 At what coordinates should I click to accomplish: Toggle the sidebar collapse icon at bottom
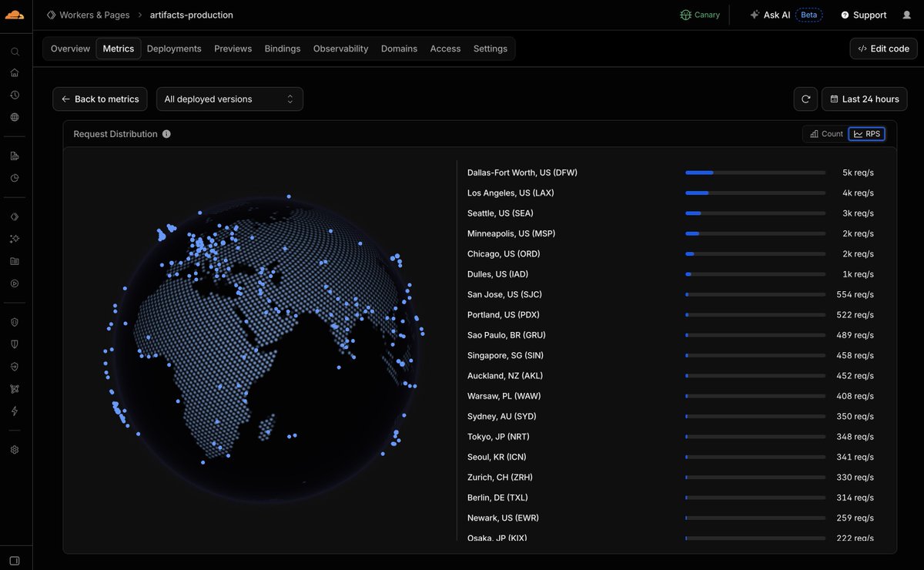click(x=15, y=561)
